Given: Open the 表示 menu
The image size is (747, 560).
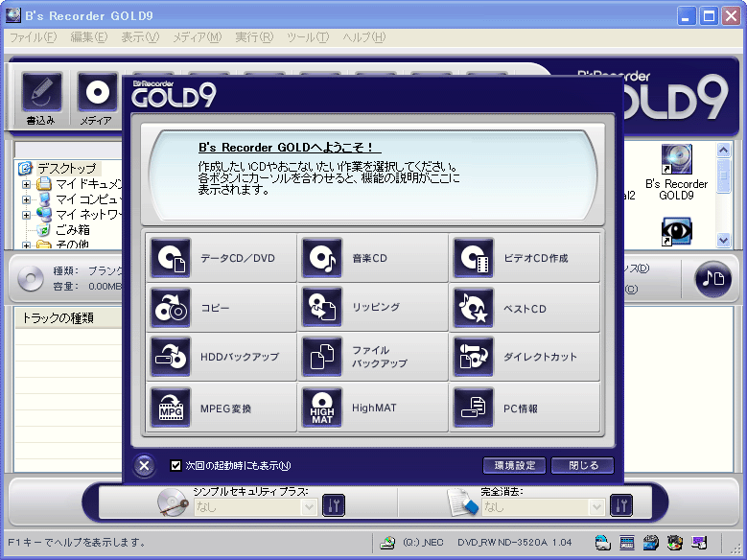Looking at the screenshot, I should [140, 37].
